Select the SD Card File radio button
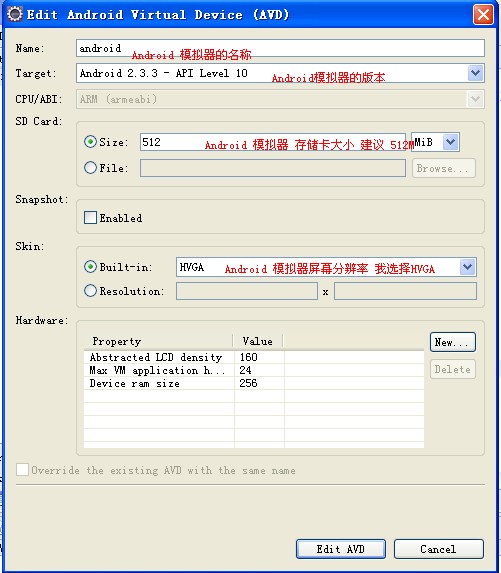This screenshot has width=501, height=573. click(x=90, y=168)
